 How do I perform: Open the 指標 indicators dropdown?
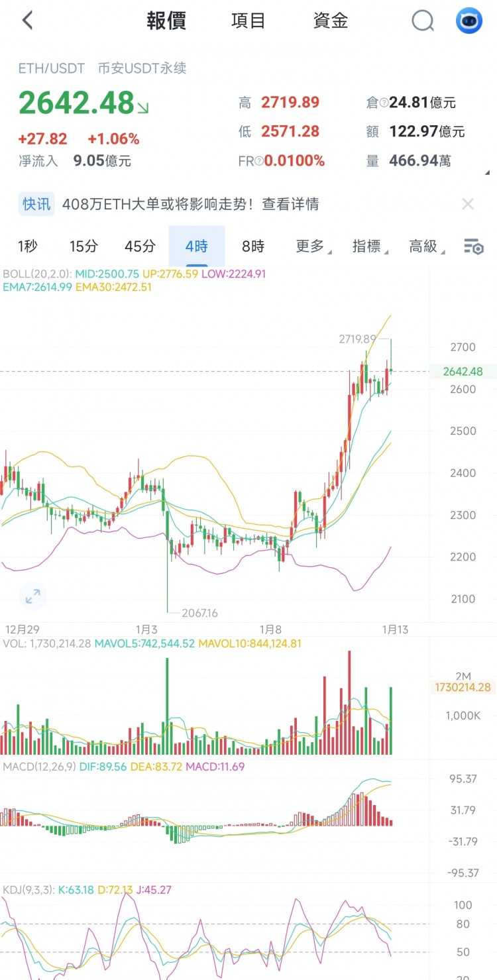pos(367,246)
